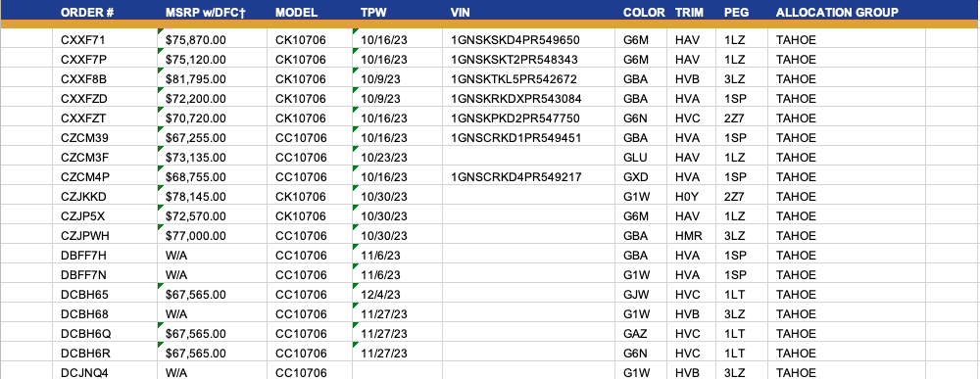980x379 pixels.
Task: Select the TPW cell showing 12/4/23
Action: [x=398, y=295]
